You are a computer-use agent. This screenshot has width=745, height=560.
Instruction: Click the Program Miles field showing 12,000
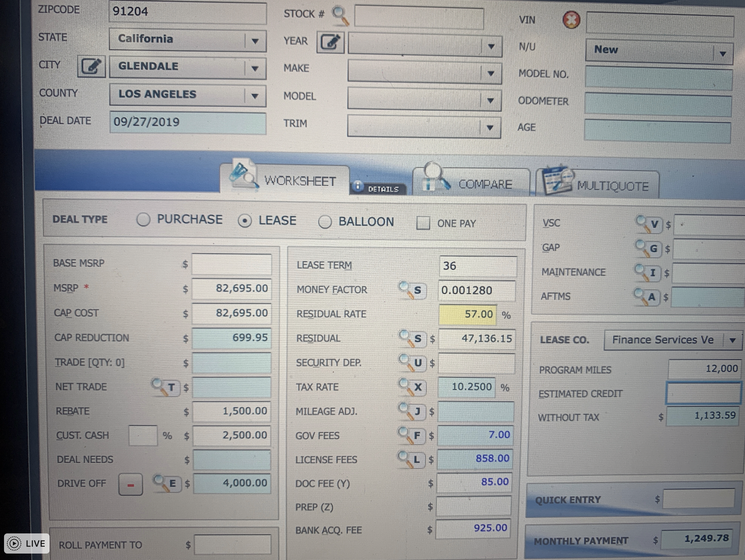tap(705, 369)
